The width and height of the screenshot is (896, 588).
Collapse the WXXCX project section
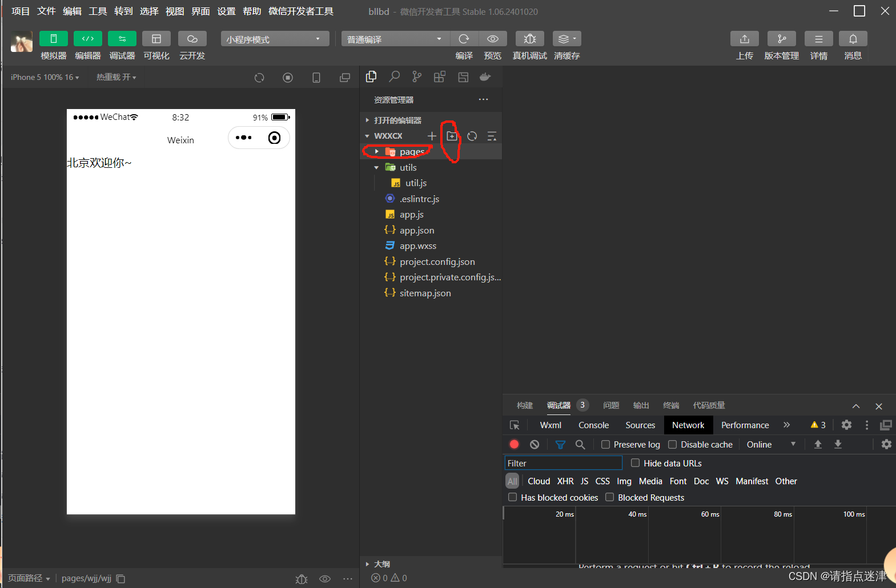click(x=384, y=136)
